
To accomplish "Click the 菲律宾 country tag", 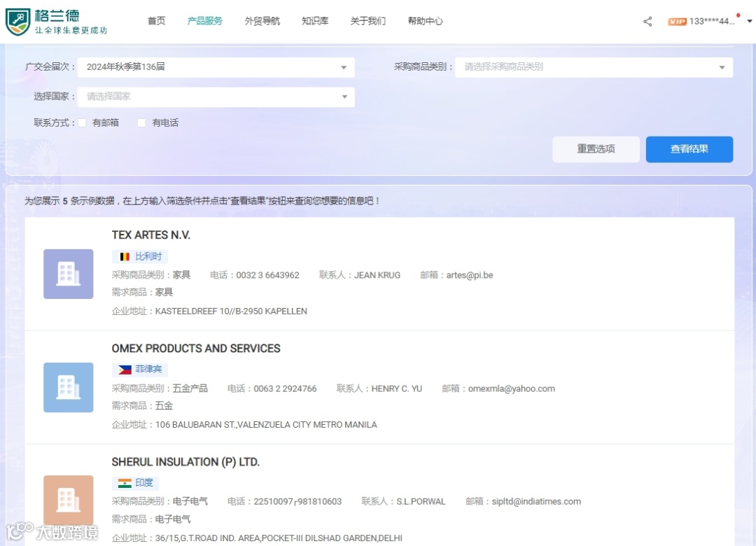I will 140,370.
